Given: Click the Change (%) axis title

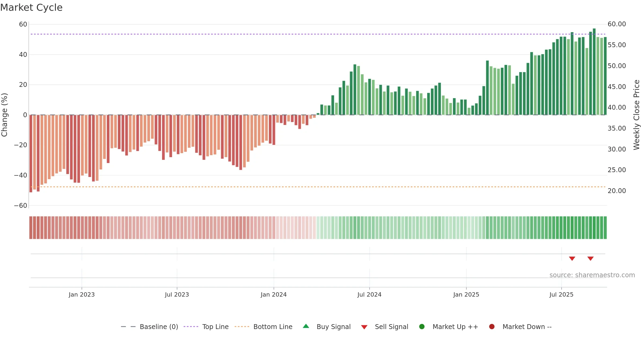Looking at the screenshot, I should click(4, 115).
